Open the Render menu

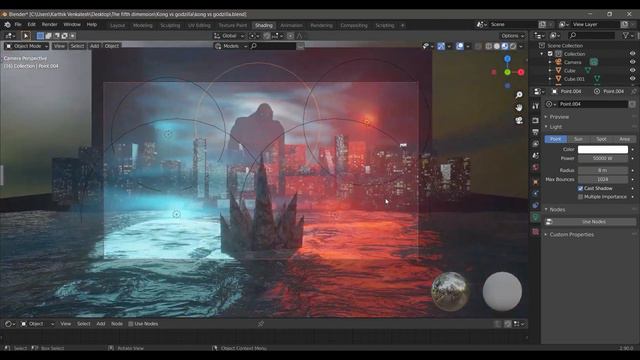(50, 24)
